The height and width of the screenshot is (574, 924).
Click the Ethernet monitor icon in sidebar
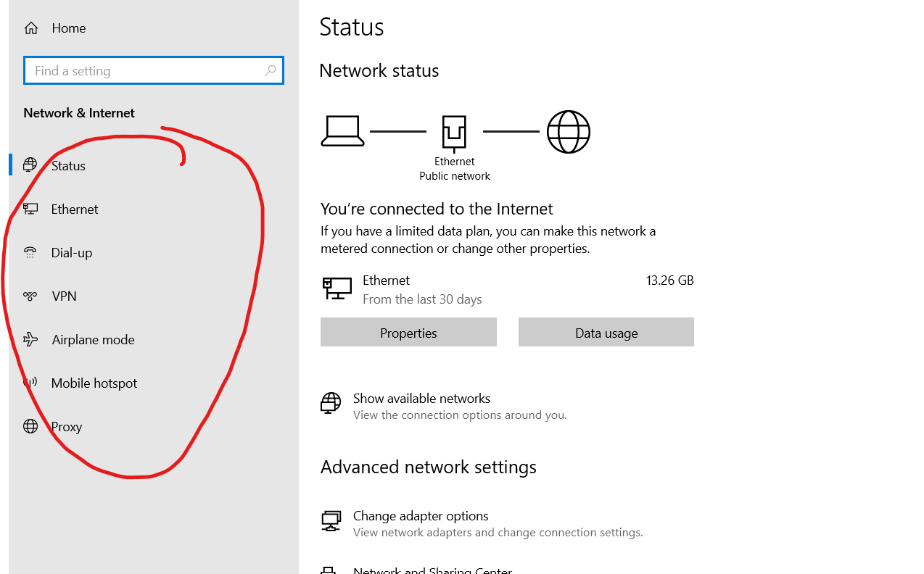[x=30, y=209]
